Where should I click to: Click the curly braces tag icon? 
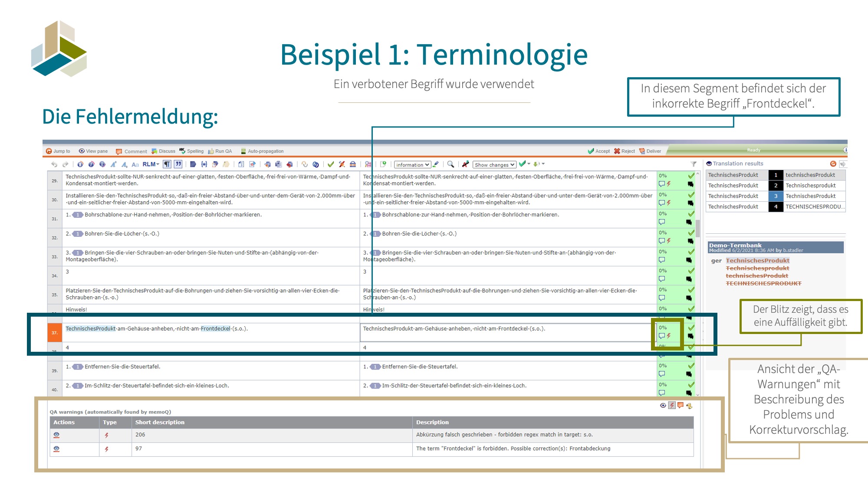pos(204,164)
